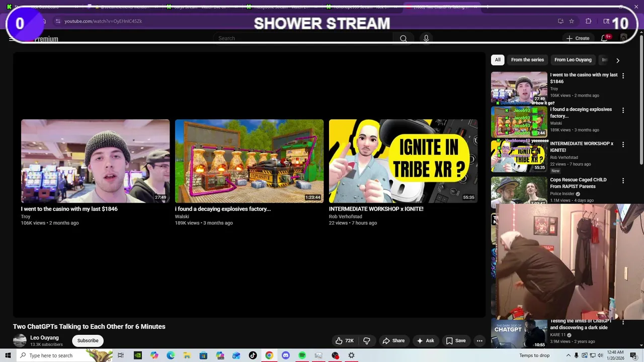
Task: Select the From Leo Ouyang chip
Action: pos(573,60)
